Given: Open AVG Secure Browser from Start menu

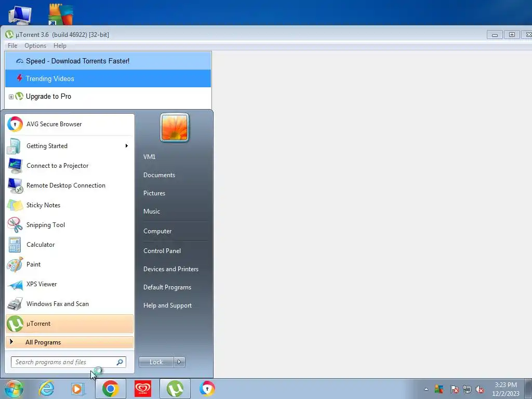Looking at the screenshot, I should tap(70, 124).
